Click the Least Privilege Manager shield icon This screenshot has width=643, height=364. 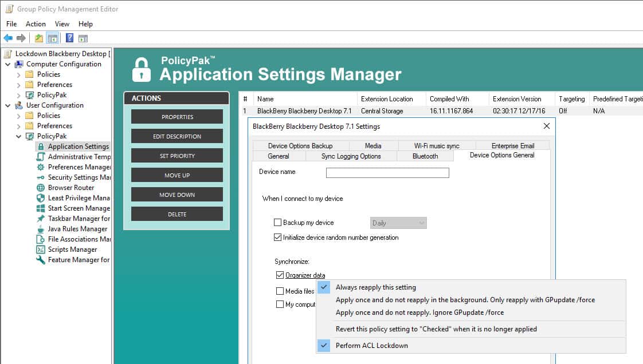coord(41,198)
